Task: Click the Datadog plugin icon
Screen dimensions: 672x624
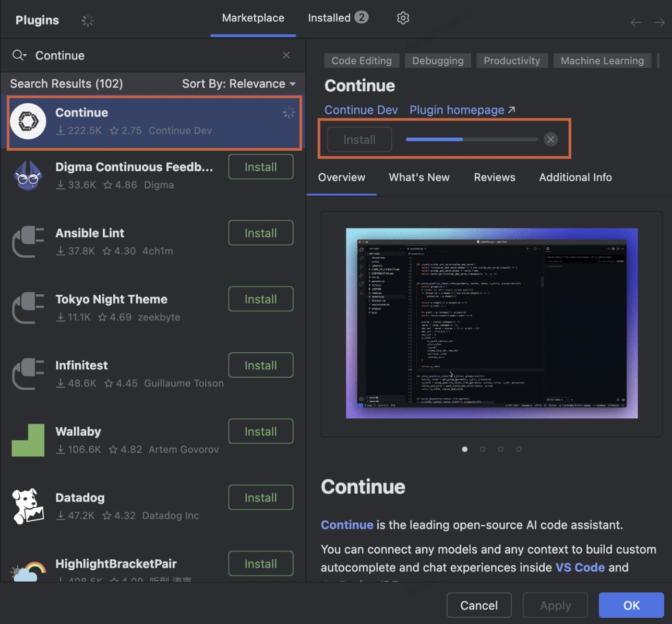Action: click(x=28, y=506)
